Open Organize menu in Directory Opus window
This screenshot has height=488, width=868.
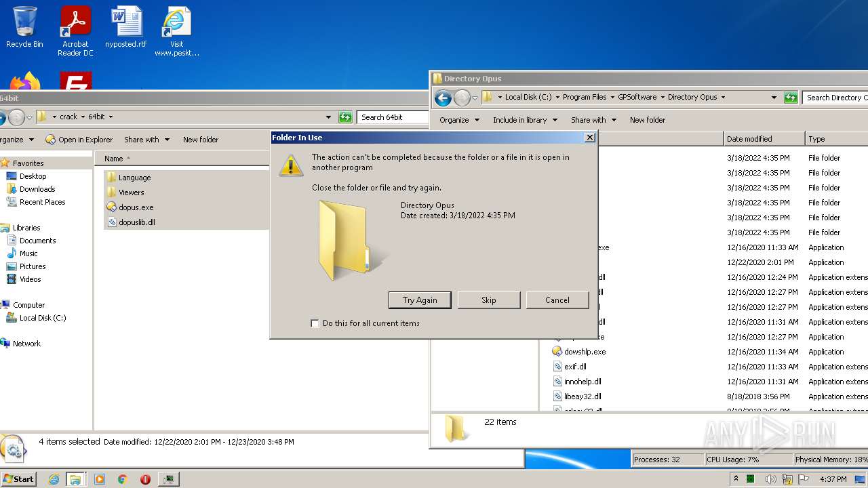[x=459, y=120]
